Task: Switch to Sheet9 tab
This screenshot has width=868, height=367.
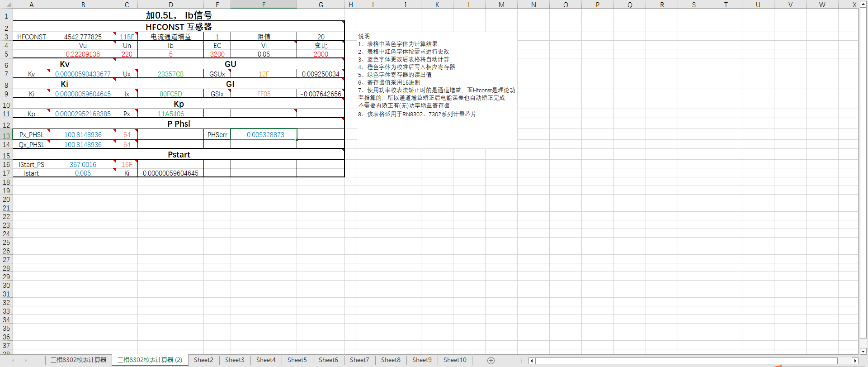Action: pos(422,360)
